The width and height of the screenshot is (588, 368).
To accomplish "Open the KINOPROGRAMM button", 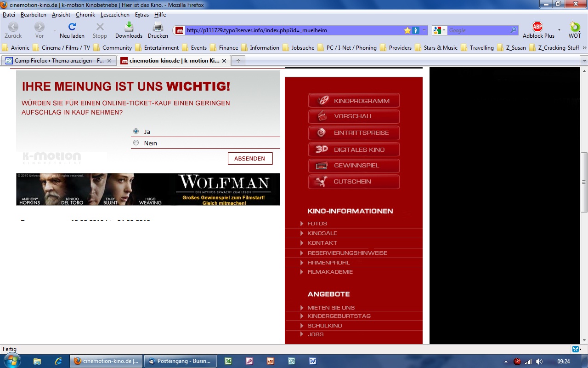I will tap(354, 101).
